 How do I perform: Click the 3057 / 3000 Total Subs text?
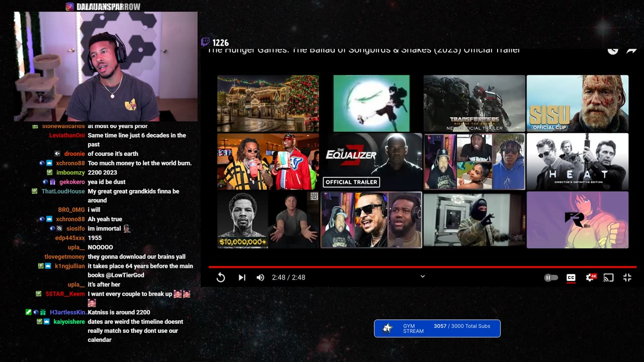[x=462, y=326]
